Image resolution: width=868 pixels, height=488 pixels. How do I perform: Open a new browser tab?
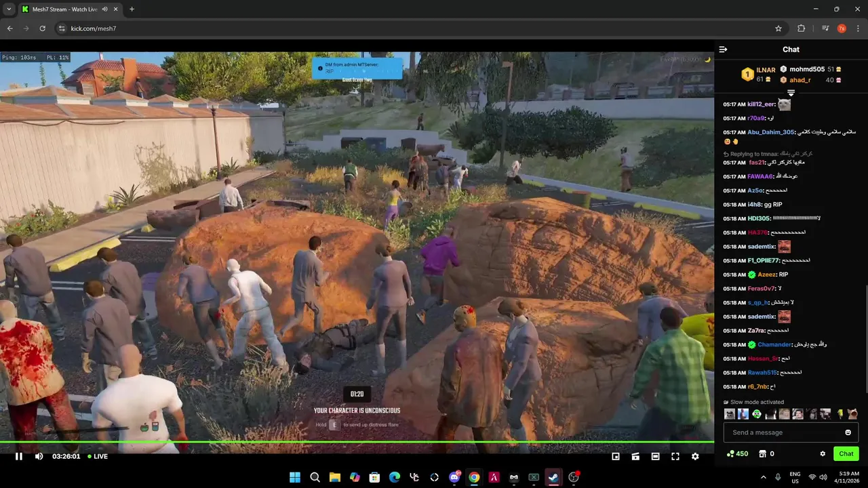(x=132, y=9)
